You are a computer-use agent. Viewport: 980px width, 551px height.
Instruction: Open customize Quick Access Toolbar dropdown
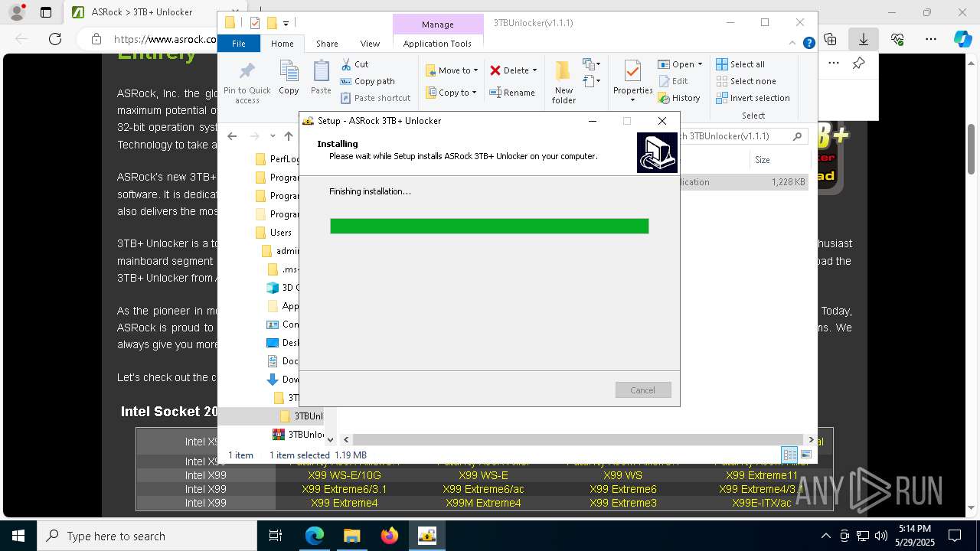tap(286, 24)
